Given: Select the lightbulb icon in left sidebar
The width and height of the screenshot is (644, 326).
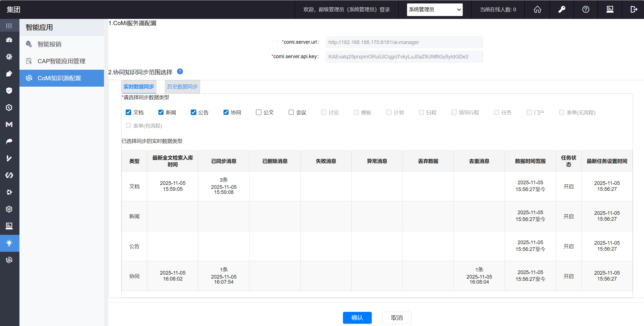Looking at the screenshot, I should 9,243.
